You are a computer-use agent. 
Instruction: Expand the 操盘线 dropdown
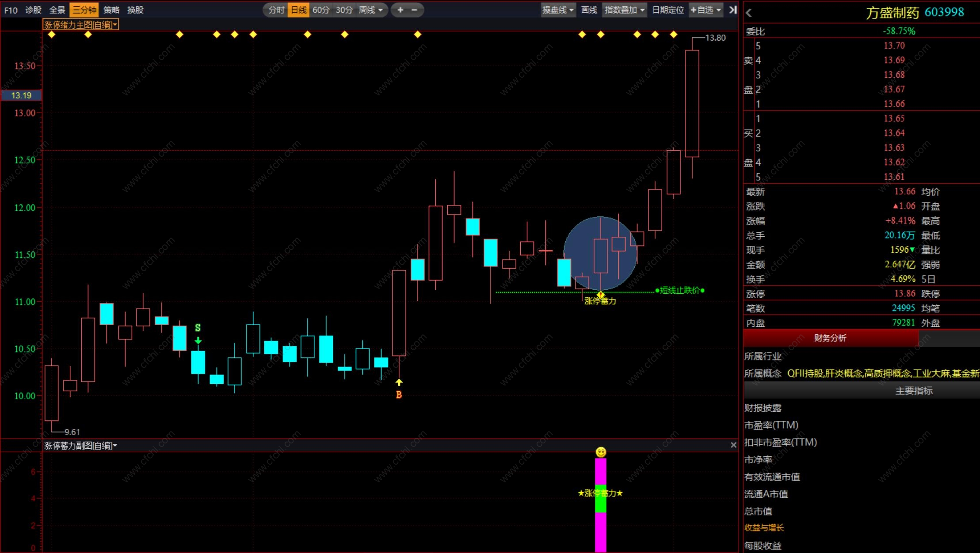coord(558,10)
